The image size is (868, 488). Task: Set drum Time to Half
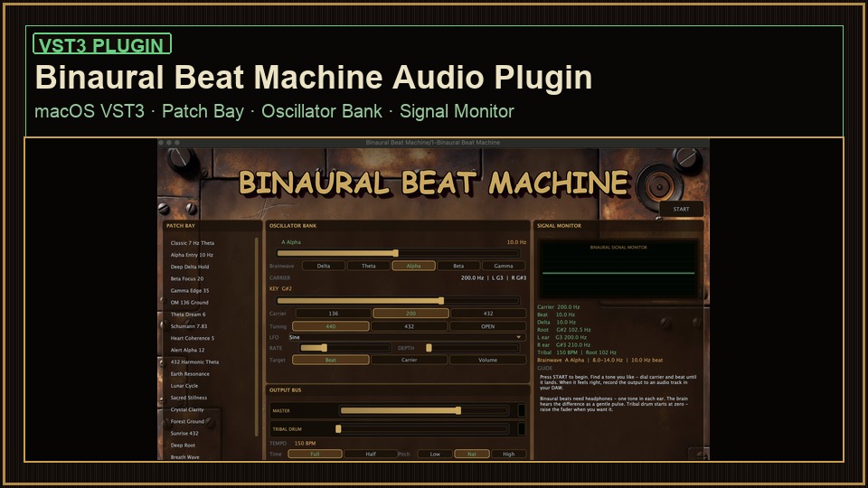pyautogui.click(x=371, y=455)
